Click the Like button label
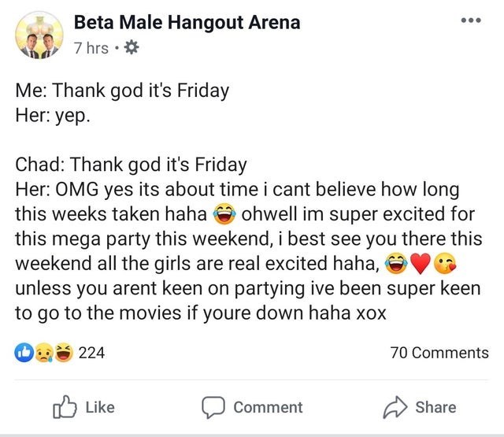This screenshot has width=504, height=437. [x=99, y=407]
